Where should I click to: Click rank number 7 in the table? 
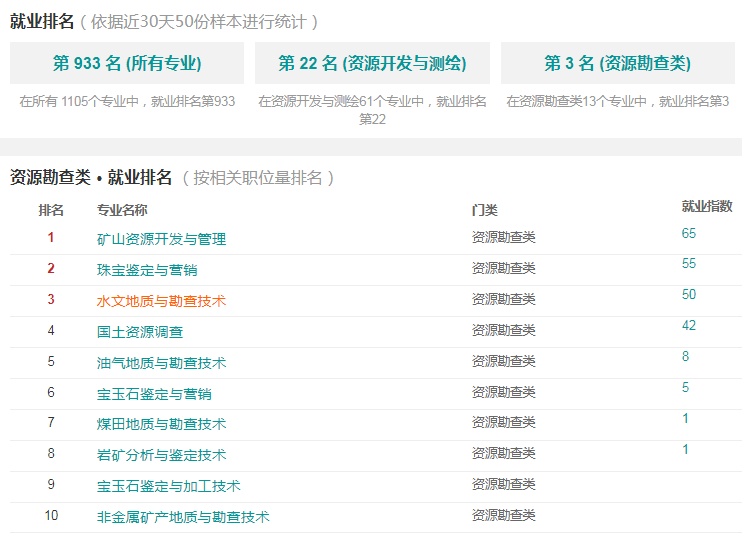[x=51, y=423]
